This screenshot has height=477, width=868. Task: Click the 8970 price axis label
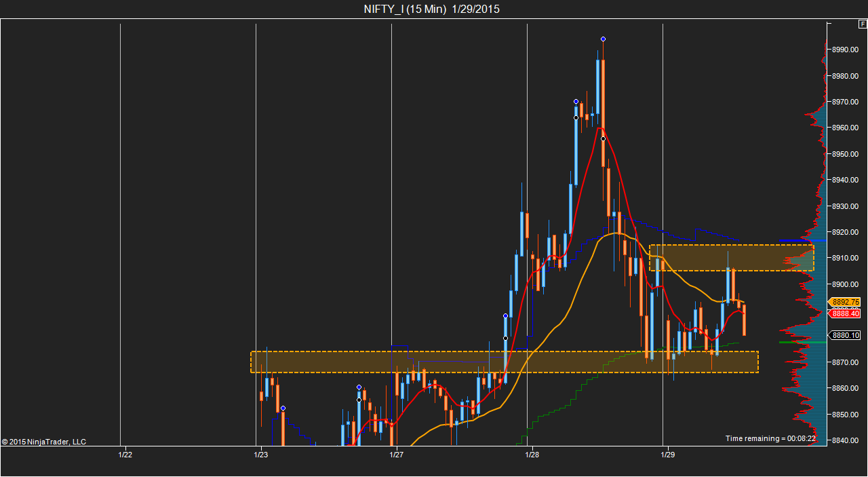pos(845,102)
